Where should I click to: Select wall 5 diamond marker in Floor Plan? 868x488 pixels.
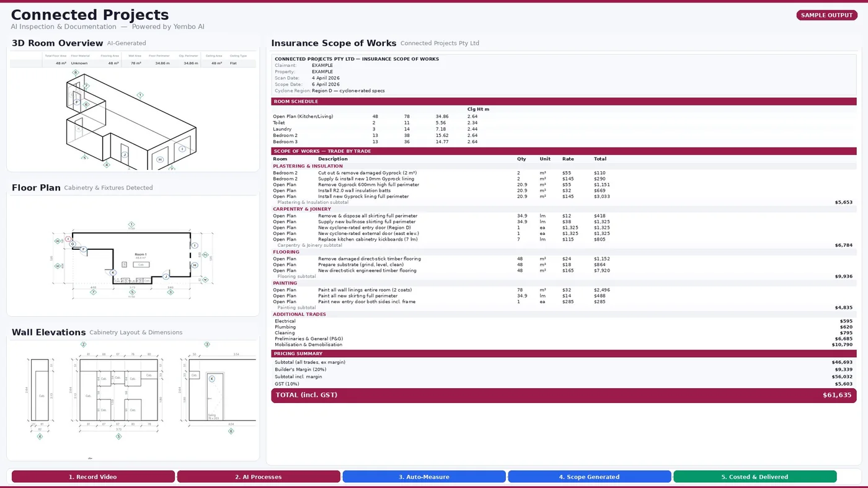132,292
